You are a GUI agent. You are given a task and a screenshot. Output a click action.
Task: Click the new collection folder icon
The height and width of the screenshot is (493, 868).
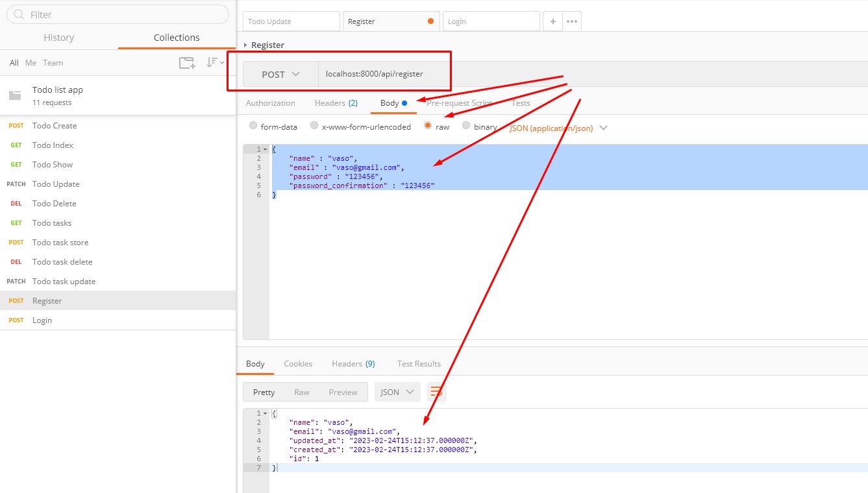pos(187,63)
